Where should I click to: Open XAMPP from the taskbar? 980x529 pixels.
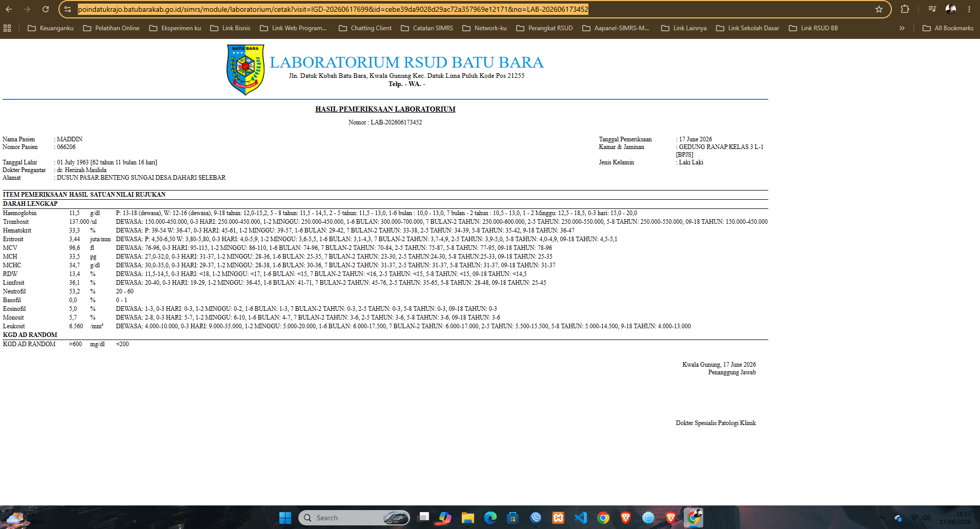coord(558,518)
